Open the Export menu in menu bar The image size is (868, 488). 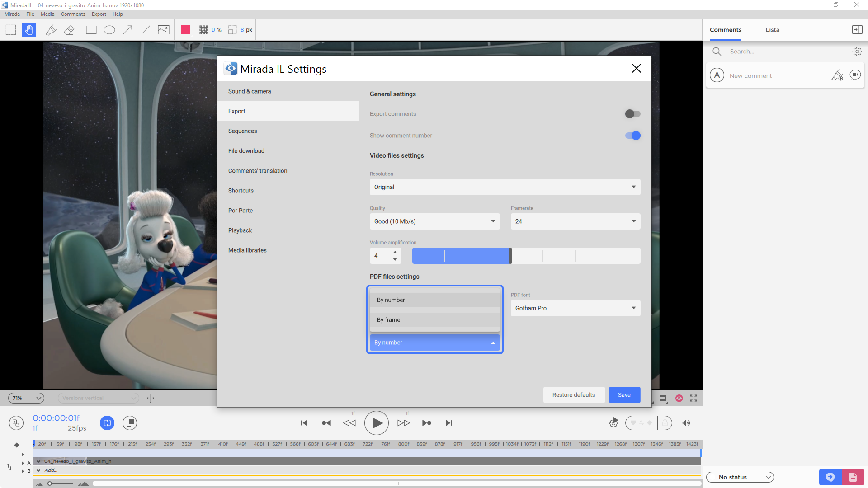99,14
